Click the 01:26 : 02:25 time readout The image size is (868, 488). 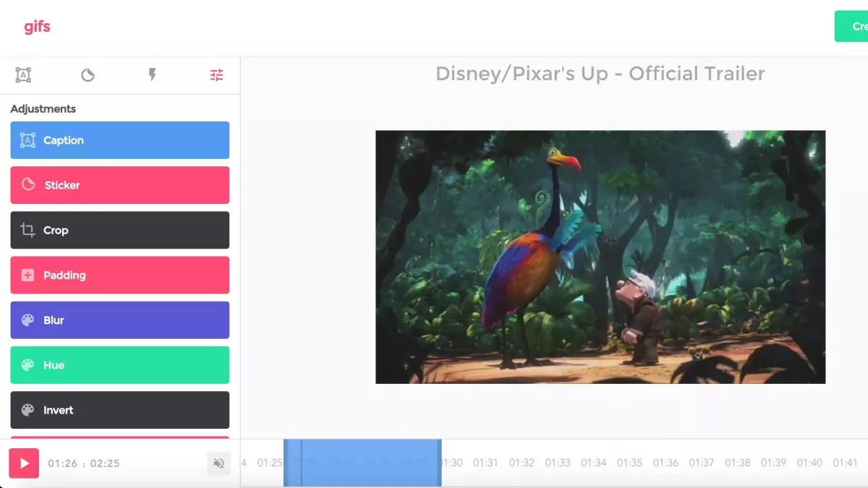84,463
